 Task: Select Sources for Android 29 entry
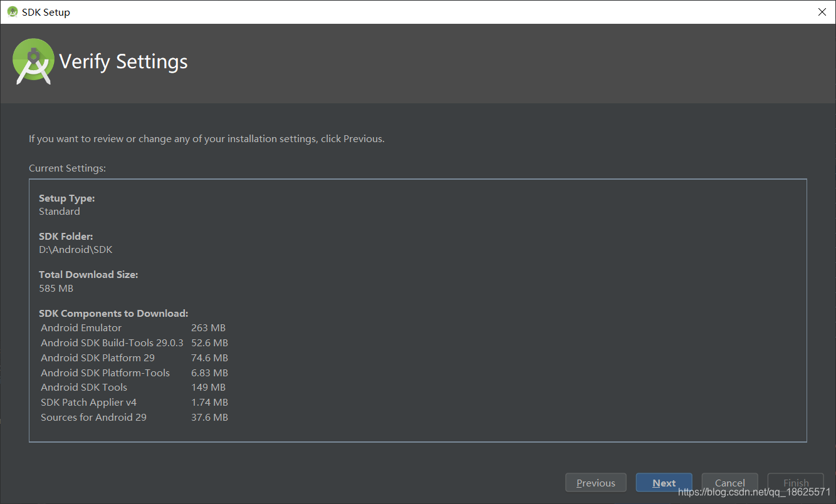tap(134, 418)
